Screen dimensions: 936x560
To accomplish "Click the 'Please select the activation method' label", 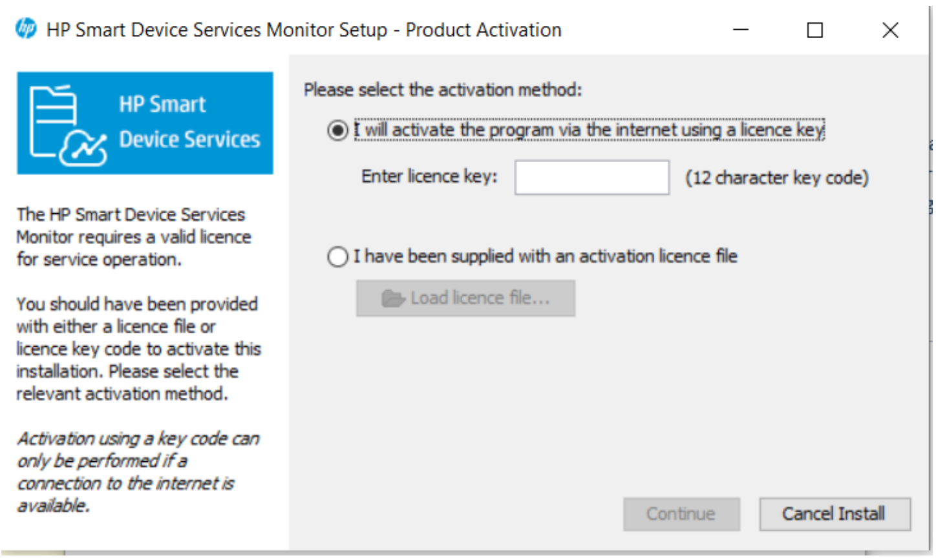I will click(443, 90).
